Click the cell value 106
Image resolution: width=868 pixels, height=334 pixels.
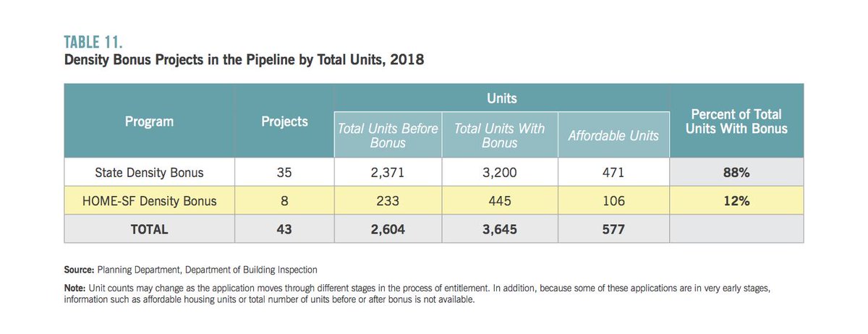[613, 201]
